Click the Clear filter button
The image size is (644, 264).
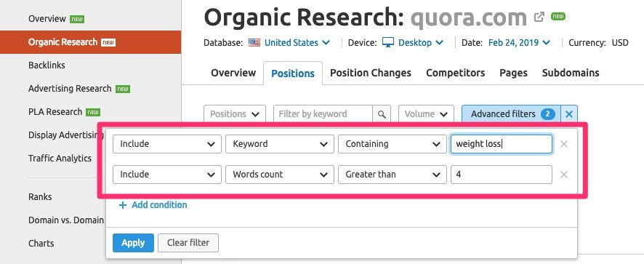click(188, 243)
